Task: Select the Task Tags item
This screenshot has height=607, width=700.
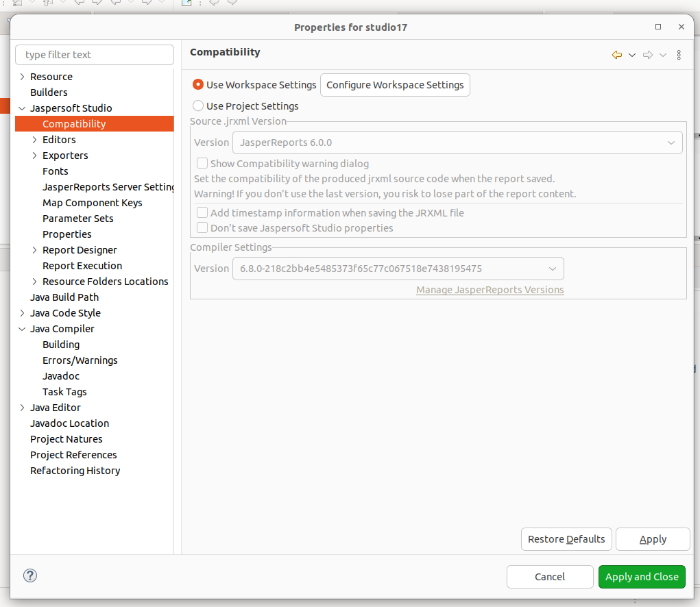Action: point(64,392)
